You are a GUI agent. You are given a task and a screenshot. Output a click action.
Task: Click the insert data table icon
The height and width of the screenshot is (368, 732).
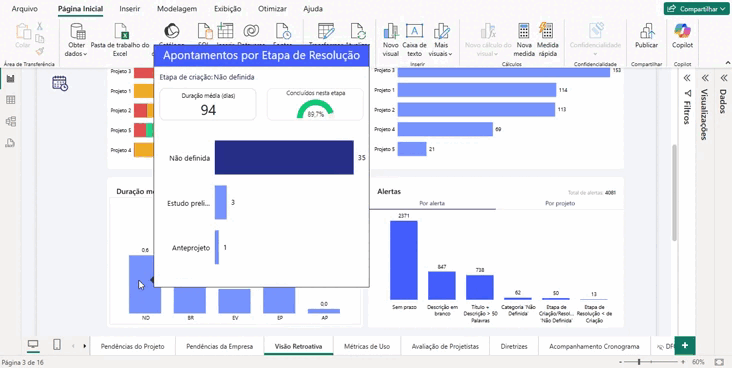coord(225,31)
